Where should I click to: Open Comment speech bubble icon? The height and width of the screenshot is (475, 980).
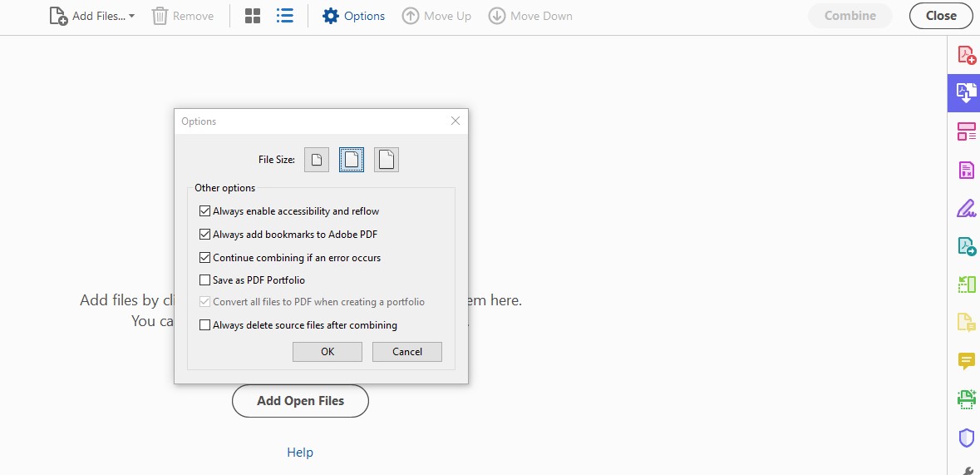coord(967,361)
